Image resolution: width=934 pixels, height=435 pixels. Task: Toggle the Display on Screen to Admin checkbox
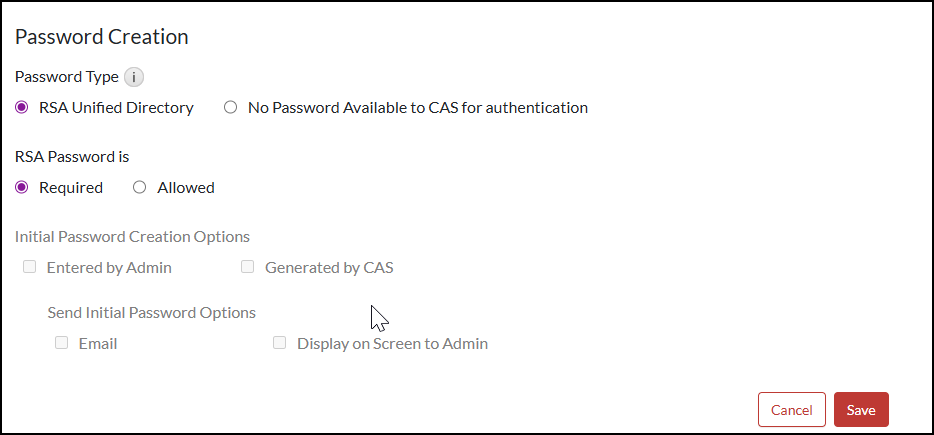pyautogui.click(x=280, y=343)
